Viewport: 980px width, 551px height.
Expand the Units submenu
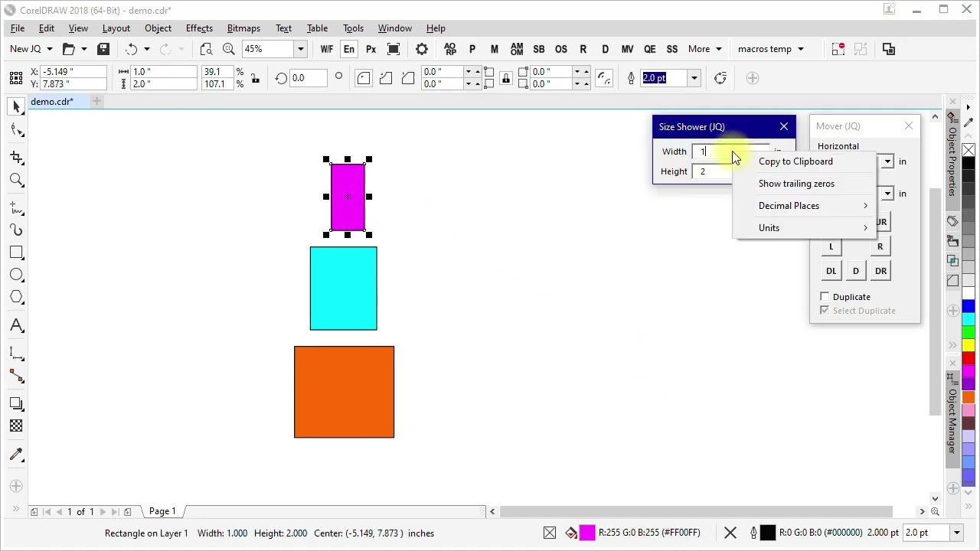[x=804, y=228]
